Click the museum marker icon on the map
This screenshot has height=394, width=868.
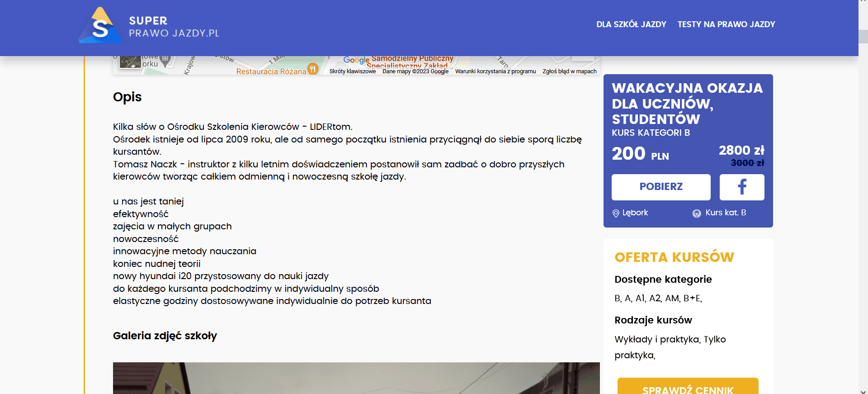(x=165, y=60)
